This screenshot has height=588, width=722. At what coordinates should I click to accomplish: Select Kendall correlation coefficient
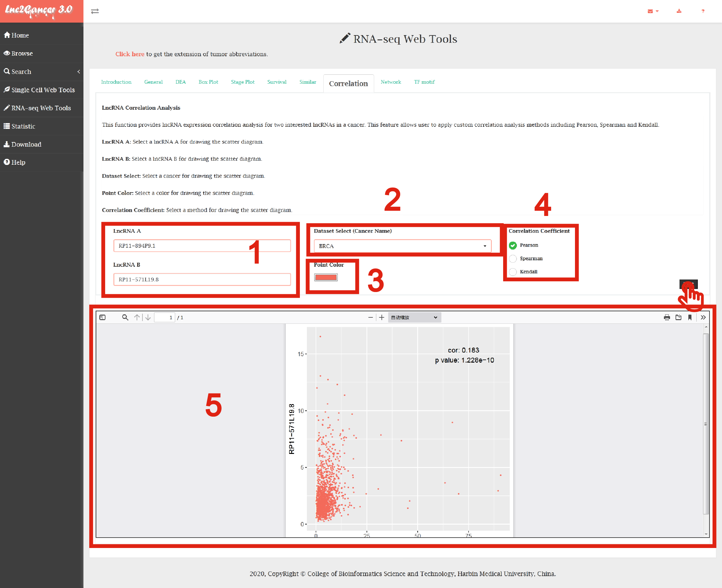[513, 272]
